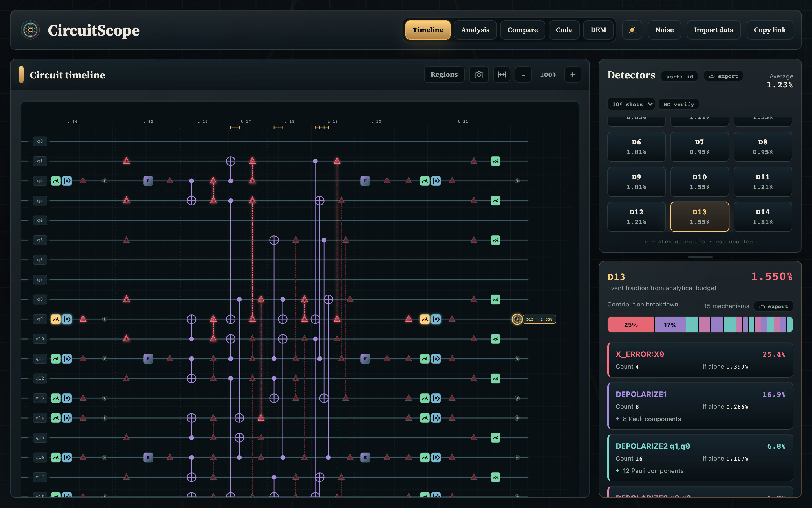Open the Noise settings
This screenshot has width=812, height=508.
tap(664, 30)
